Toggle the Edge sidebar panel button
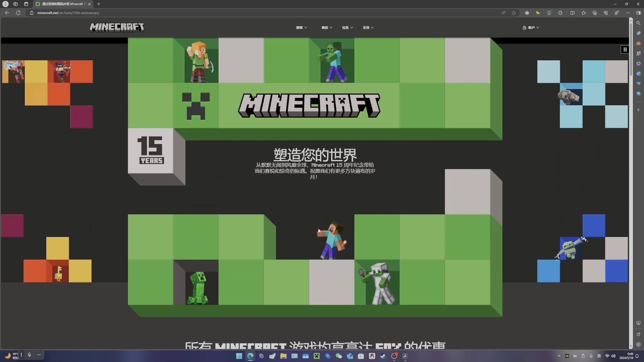 click(x=638, y=13)
